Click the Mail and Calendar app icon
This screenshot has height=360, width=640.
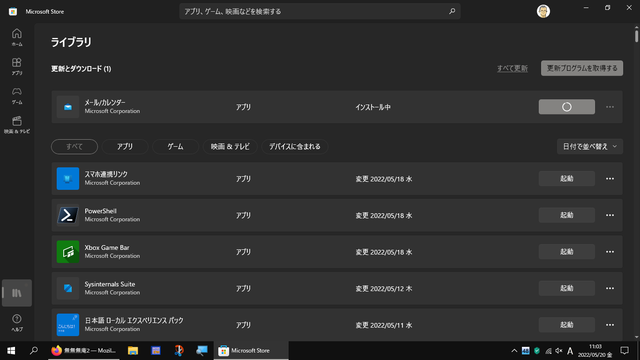68,107
